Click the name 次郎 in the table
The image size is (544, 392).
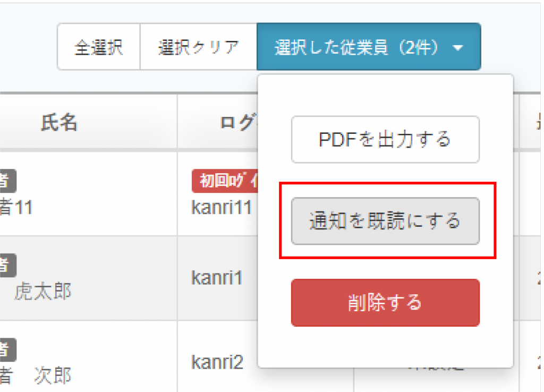[52, 376]
